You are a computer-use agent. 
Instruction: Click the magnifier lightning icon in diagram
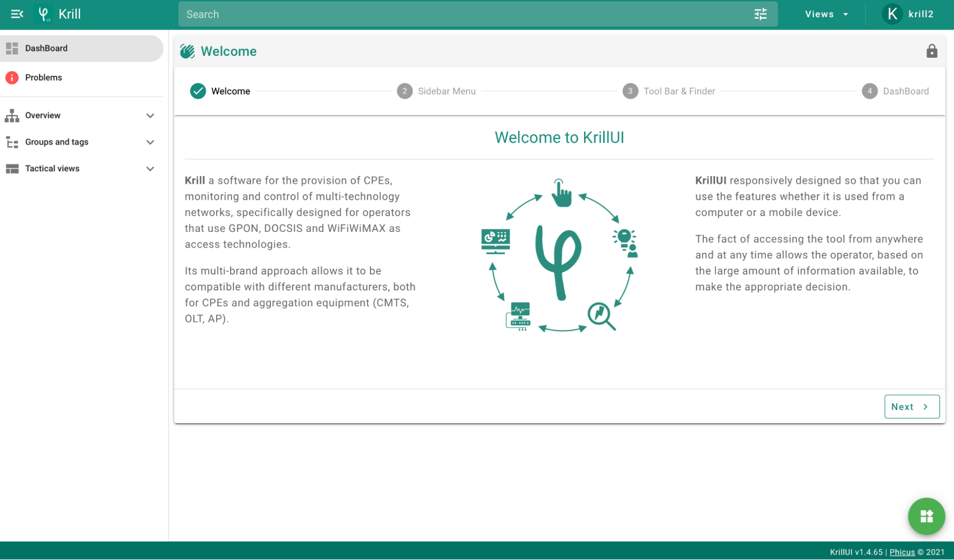coord(601,316)
